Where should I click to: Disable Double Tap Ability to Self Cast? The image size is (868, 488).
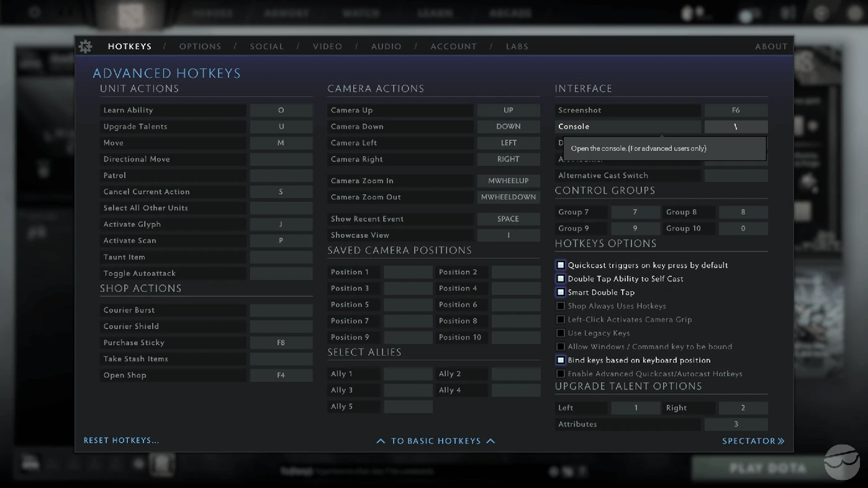click(x=561, y=279)
